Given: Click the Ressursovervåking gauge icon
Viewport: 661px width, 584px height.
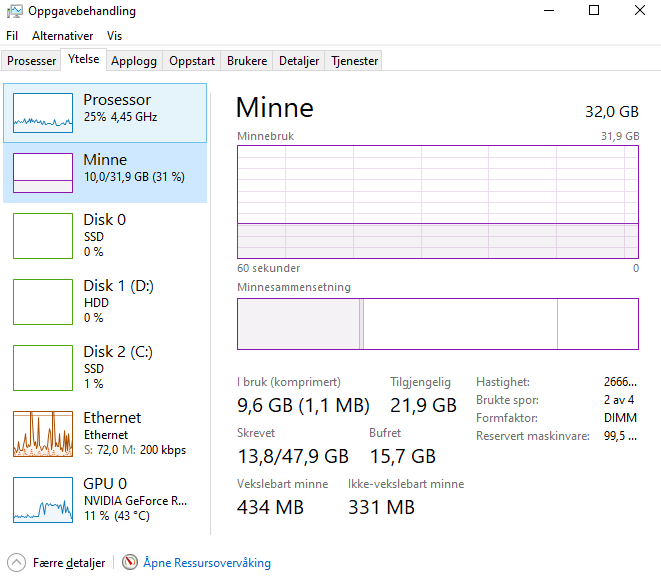Looking at the screenshot, I should click(x=129, y=563).
